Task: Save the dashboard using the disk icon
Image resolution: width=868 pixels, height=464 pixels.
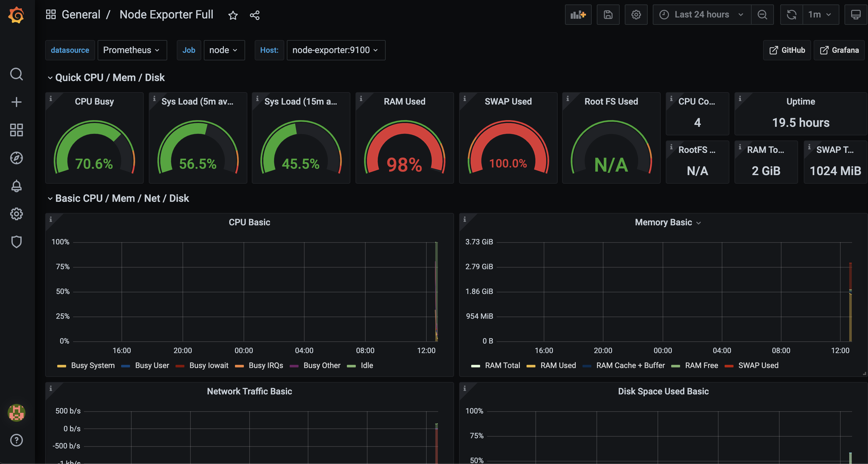Action: click(x=608, y=15)
